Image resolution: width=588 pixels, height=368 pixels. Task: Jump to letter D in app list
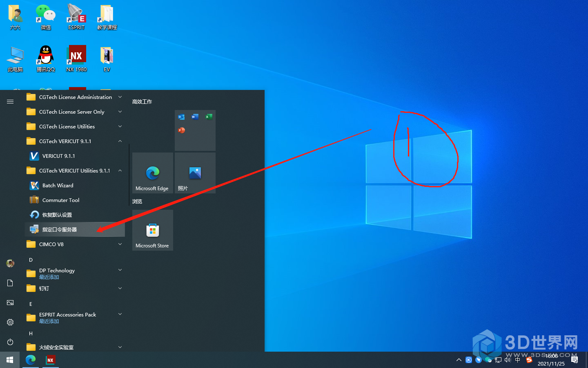click(31, 260)
